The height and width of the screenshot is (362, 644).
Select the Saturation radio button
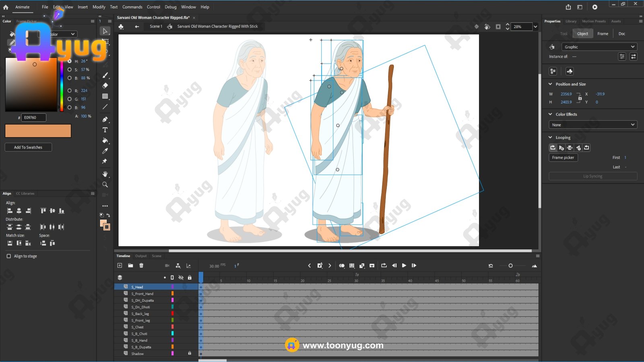coord(70,70)
